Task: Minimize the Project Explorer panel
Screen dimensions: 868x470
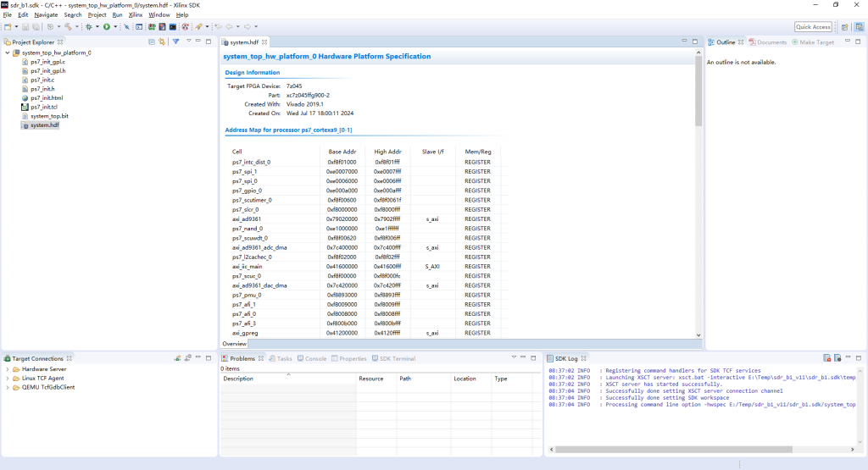Action: pos(198,41)
